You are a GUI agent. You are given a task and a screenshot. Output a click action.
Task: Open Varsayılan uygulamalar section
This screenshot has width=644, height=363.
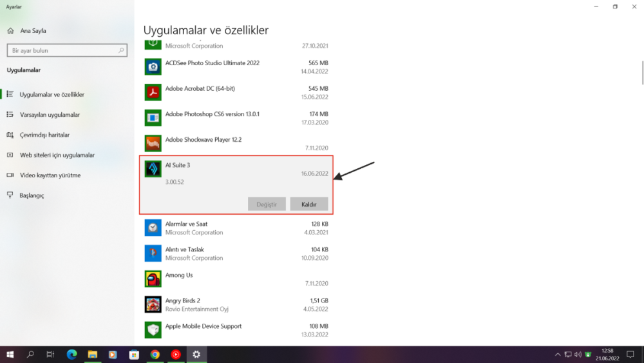click(x=67, y=115)
